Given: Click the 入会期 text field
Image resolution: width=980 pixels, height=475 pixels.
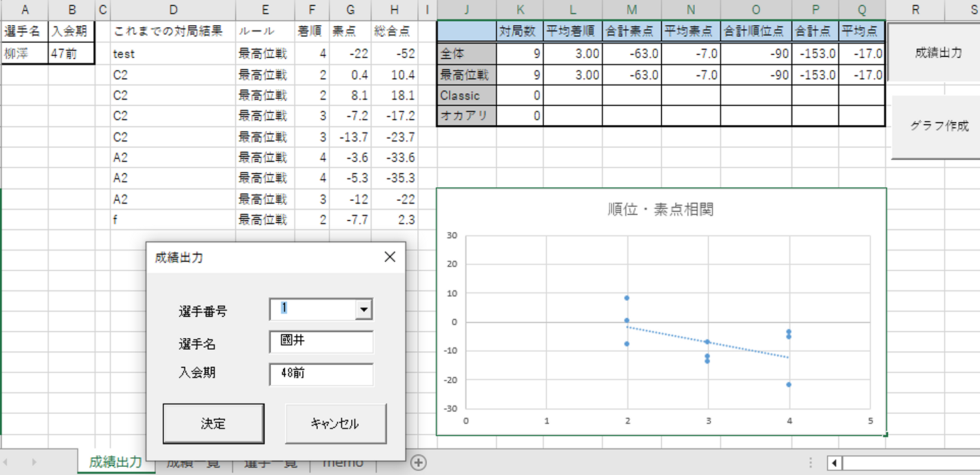Looking at the screenshot, I should (x=321, y=374).
